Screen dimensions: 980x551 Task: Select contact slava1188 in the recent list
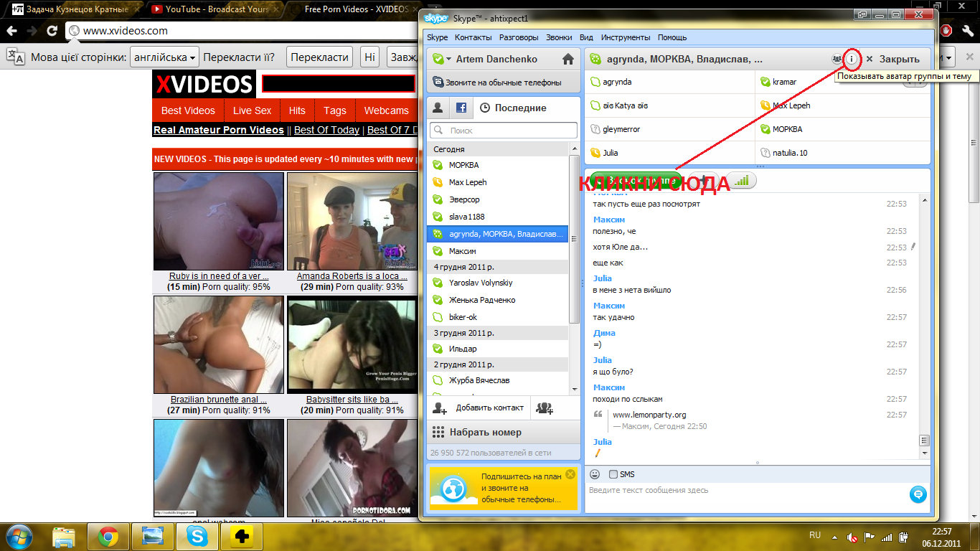click(498, 217)
